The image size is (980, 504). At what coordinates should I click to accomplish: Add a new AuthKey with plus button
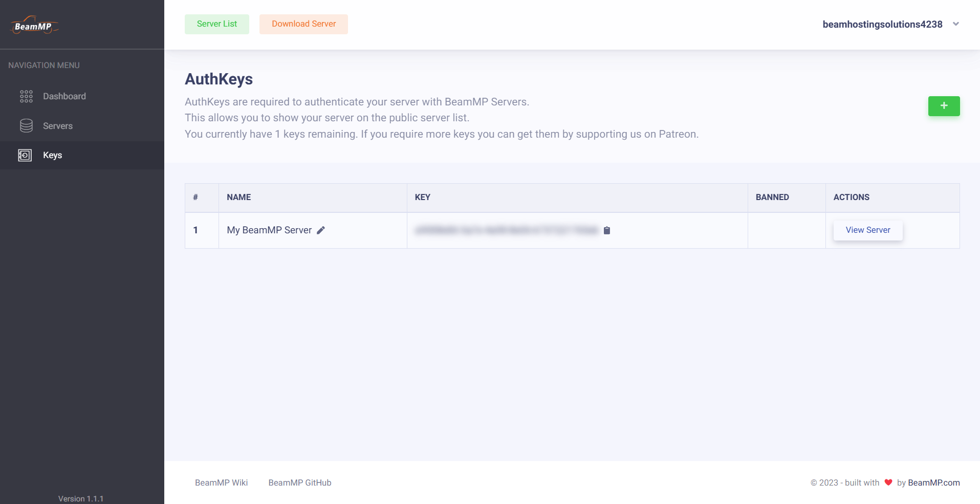click(x=944, y=106)
